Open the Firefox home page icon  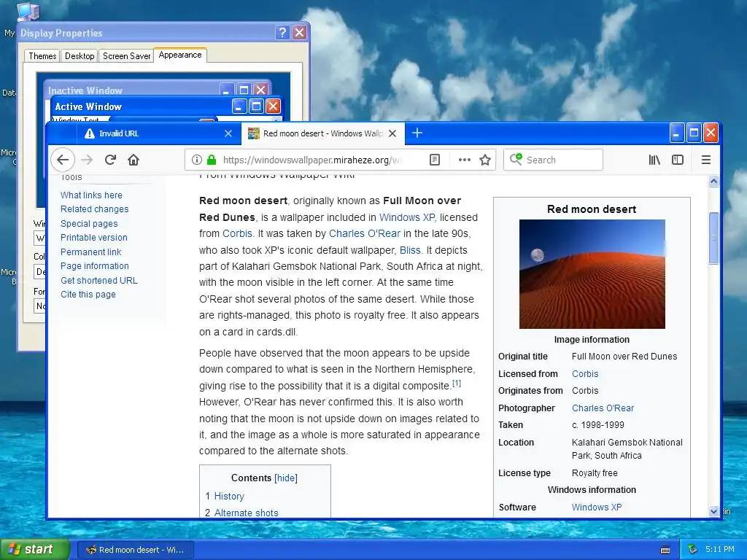tap(133, 160)
